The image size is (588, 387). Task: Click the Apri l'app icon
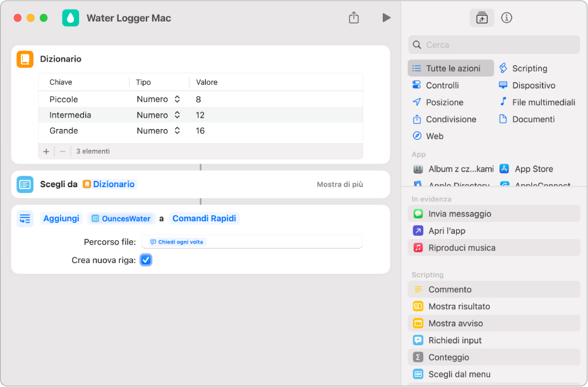pos(418,231)
